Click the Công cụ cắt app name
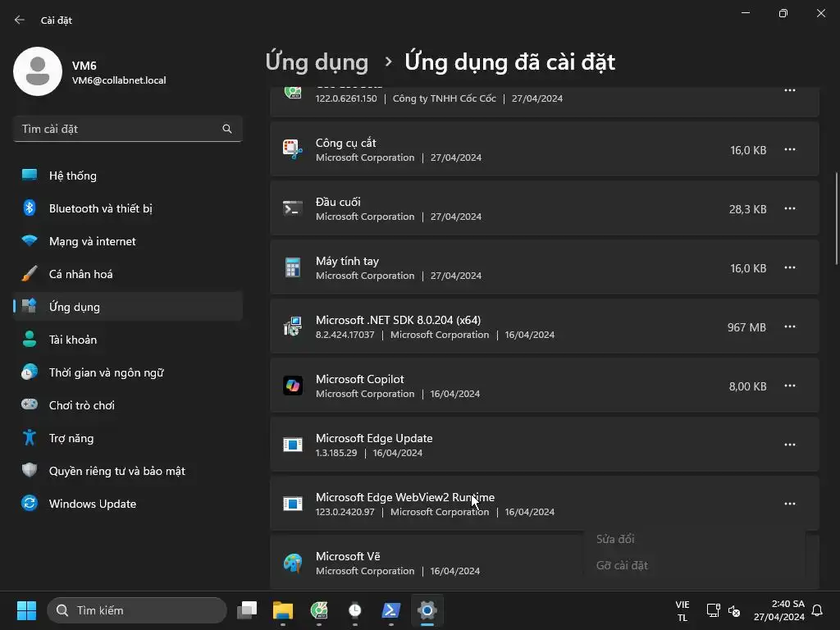Viewport: 840px width, 630px height. pyautogui.click(x=345, y=143)
